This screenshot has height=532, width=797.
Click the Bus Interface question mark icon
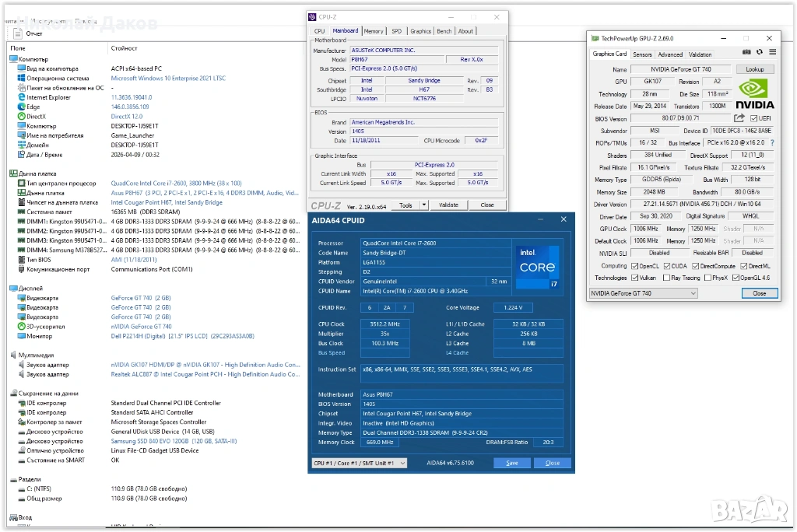773,143
